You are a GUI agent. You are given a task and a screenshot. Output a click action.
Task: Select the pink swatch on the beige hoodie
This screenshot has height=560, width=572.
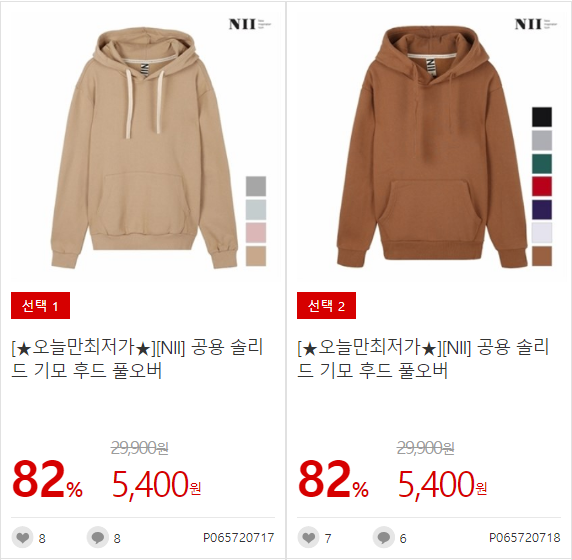[256, 233]
